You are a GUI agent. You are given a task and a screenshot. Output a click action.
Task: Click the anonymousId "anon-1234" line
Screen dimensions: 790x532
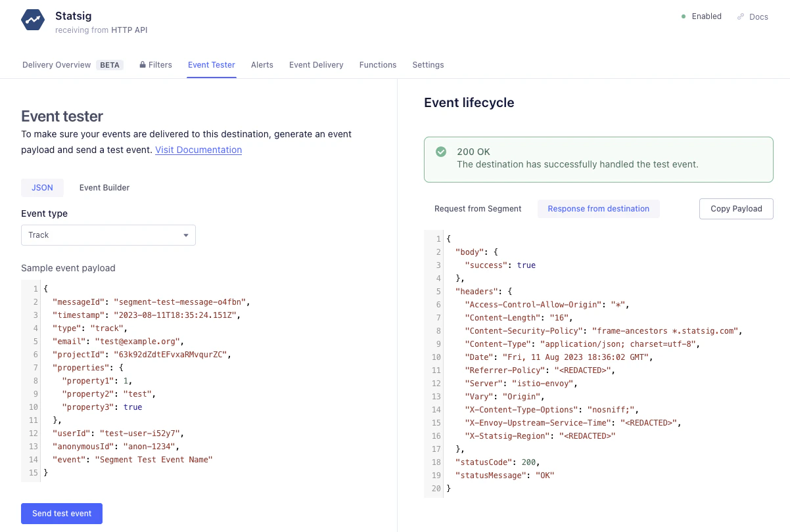click(x=116, y=447)
